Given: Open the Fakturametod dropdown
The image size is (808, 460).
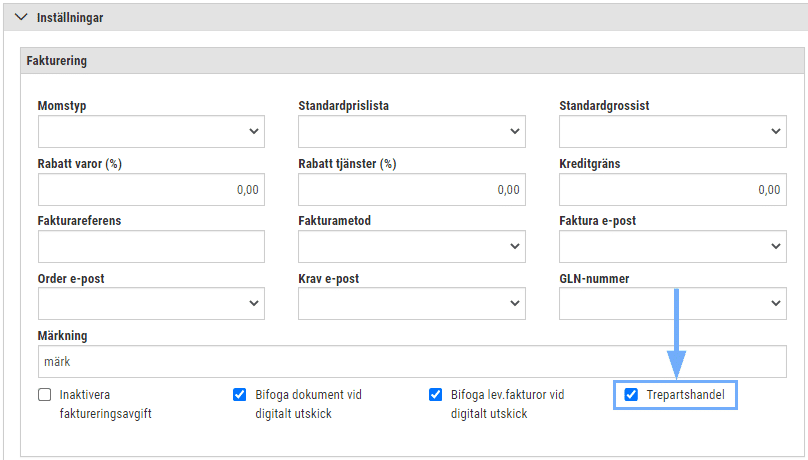Looking at the screenshot, I should (x=412, y=246).
